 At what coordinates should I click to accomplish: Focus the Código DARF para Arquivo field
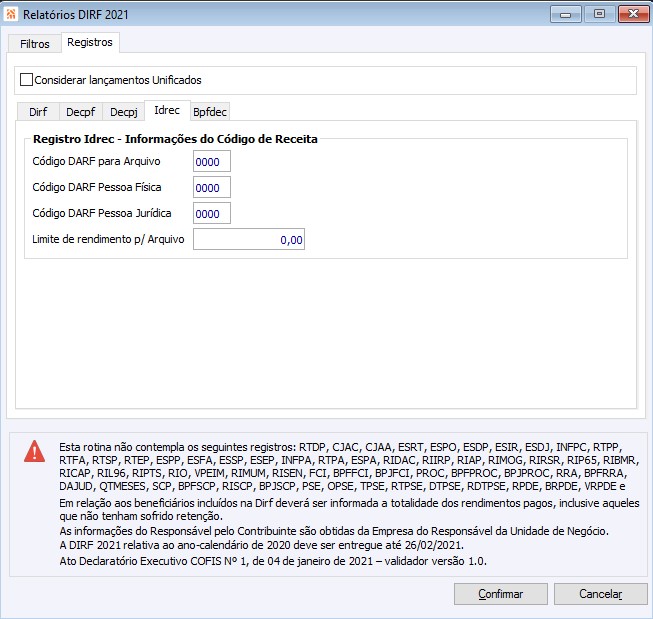point(212,162)
